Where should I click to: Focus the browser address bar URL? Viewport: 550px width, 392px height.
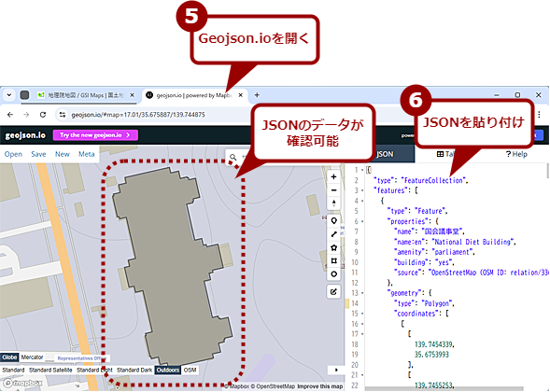click(x=138, y=115)
